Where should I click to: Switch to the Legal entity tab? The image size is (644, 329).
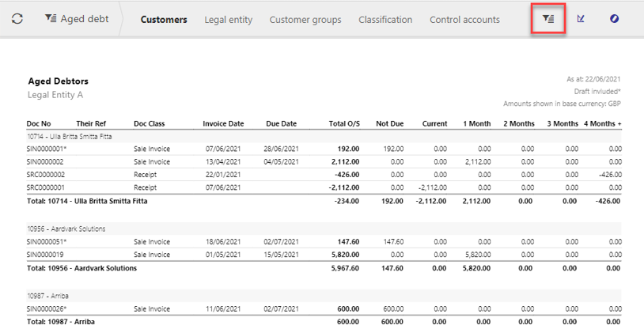[228, 20]
